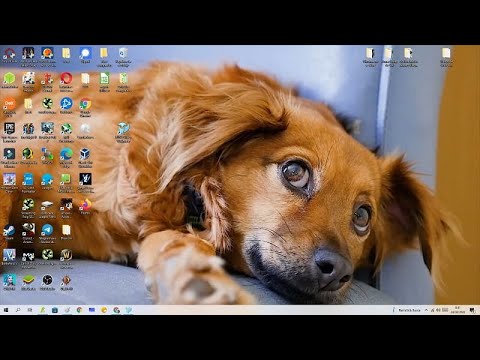Click the Telegram desktop icon

pyautogui.click(x=47, y=230)
